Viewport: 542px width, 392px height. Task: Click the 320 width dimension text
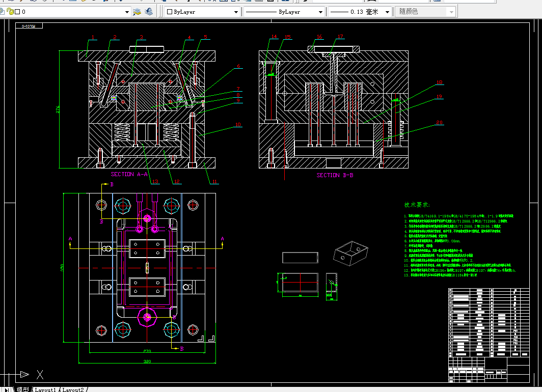tap(147, 361)
